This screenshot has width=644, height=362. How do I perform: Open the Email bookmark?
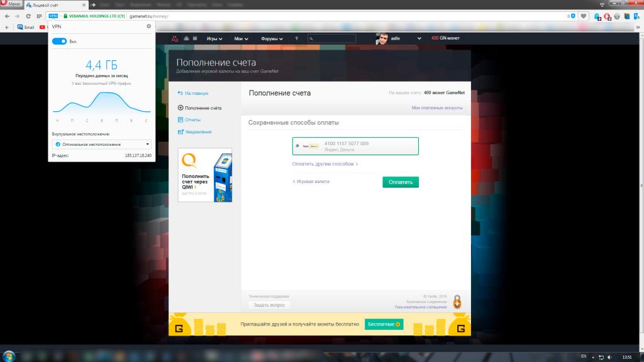(25, 27)
